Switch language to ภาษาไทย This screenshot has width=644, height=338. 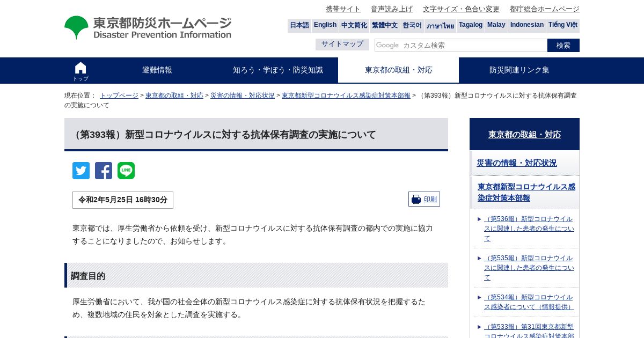[441, 26]
